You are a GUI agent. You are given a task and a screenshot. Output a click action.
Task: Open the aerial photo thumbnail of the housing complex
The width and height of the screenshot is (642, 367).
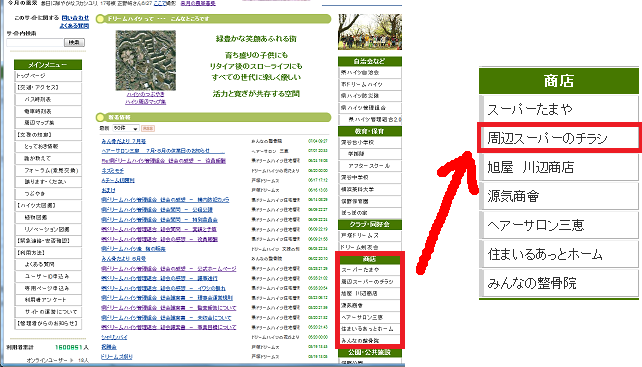[146, 61]
